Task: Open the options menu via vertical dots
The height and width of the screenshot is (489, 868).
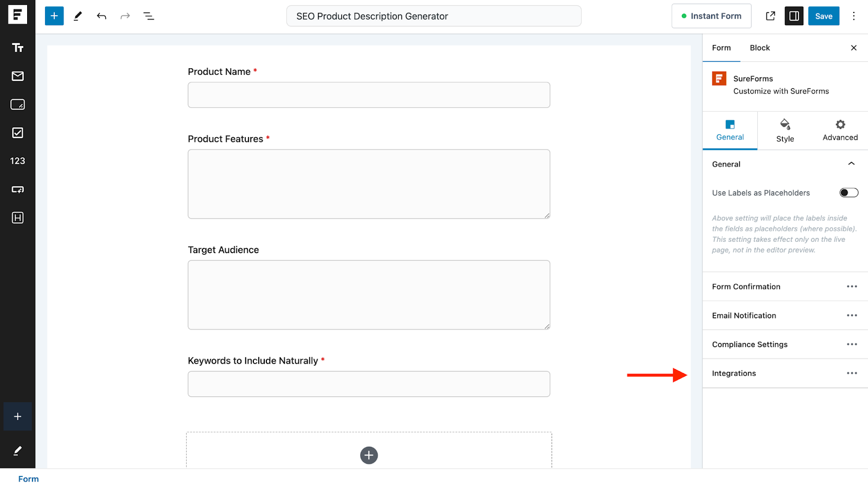Action: tap(854, 16)
